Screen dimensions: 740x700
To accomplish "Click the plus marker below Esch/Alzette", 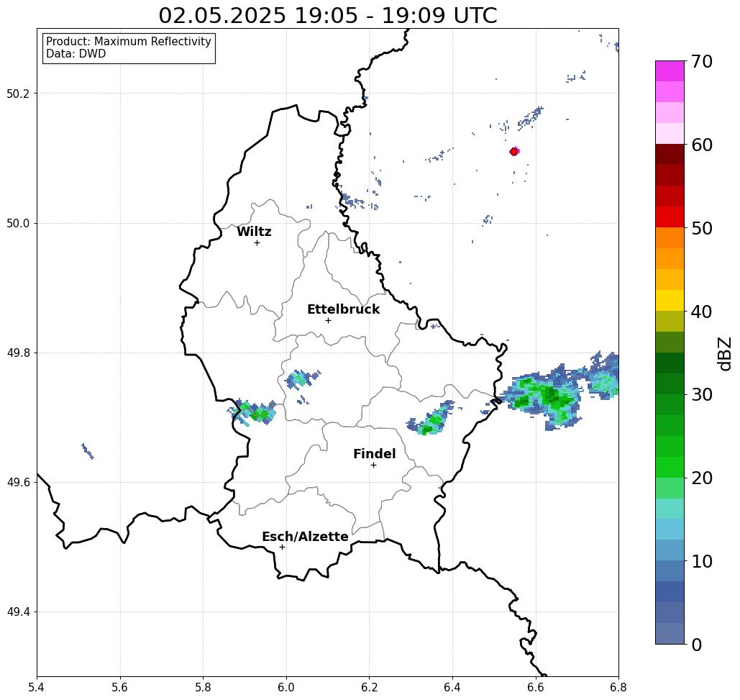I will click(282, 547).
